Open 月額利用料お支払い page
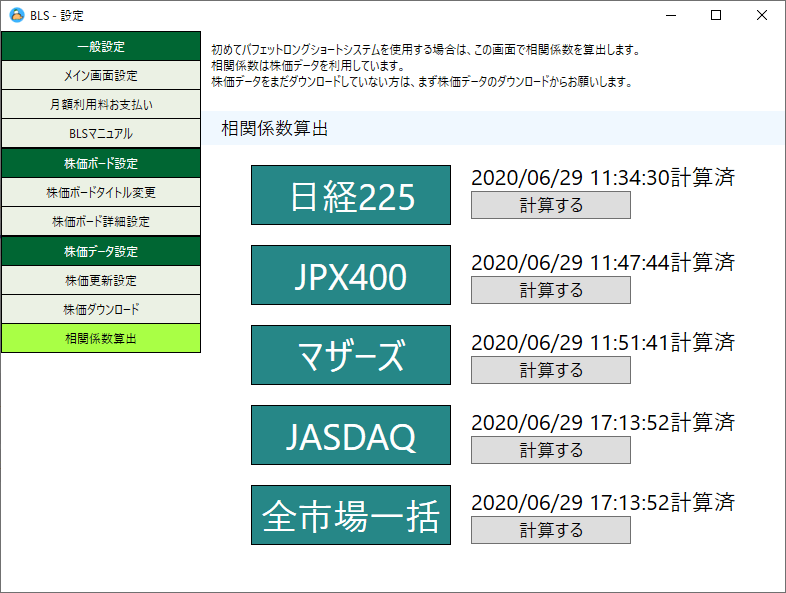786x593 pixels. [101, 104]
